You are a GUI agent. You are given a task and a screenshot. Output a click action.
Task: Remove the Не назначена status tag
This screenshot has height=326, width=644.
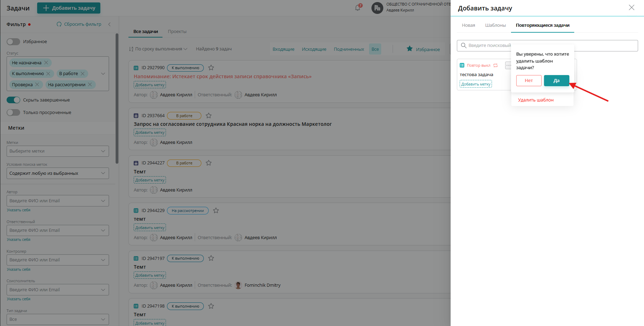point(46,63)
